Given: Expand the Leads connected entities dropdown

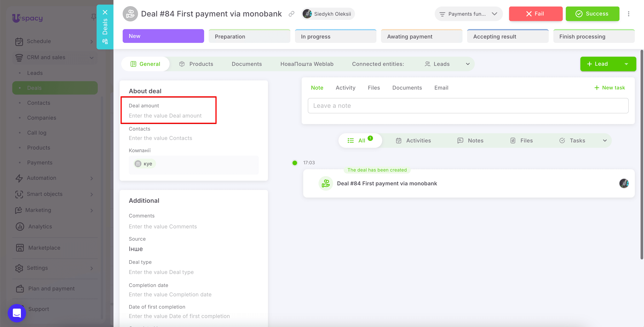Looking at the screenshot, I should tap(467, 64).
